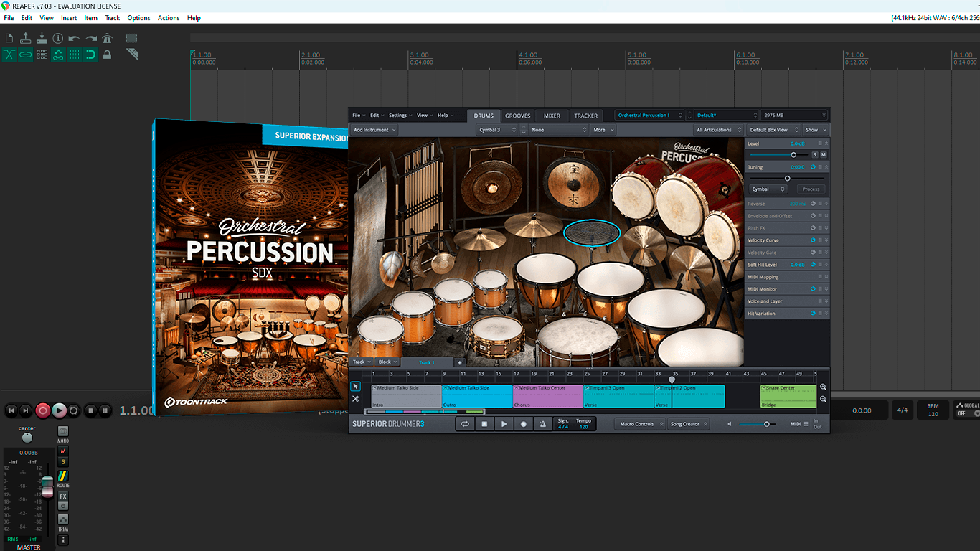Screen dimensions: 980x551
Task: Open the Orchestral Percussion I library dropdown
Action: (x=649, y=116)
